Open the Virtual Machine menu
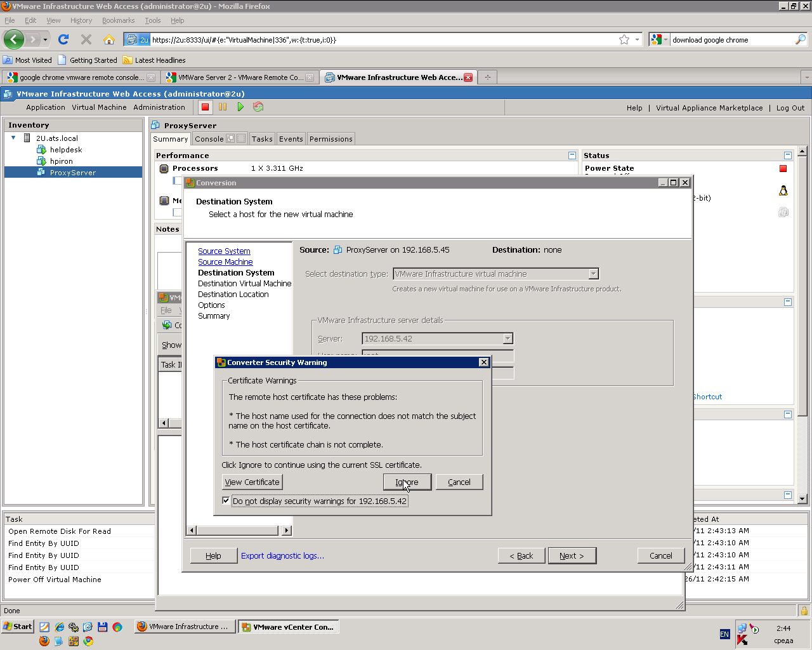The height and width of the screenshot is (650, 812). (x=99, y=107)
